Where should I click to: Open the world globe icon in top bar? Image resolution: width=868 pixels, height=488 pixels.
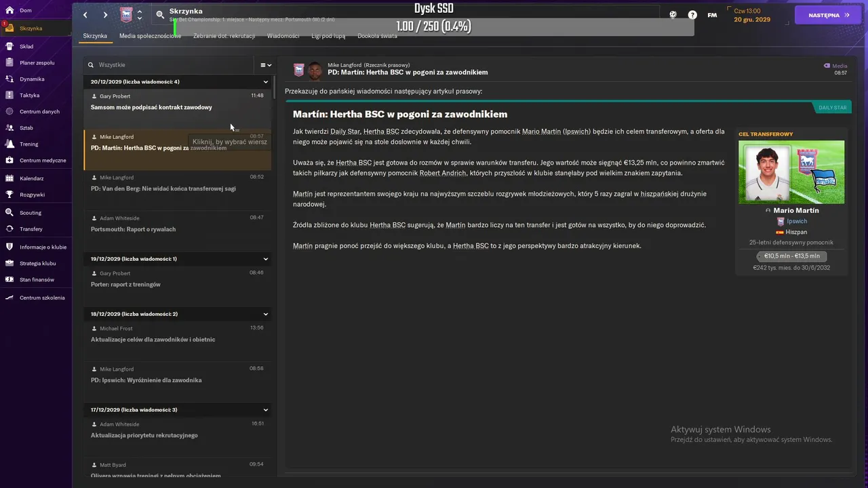(673, 15)
